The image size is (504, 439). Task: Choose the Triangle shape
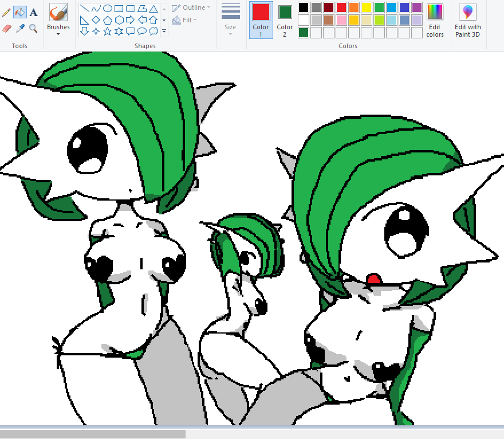coord(153,9)
